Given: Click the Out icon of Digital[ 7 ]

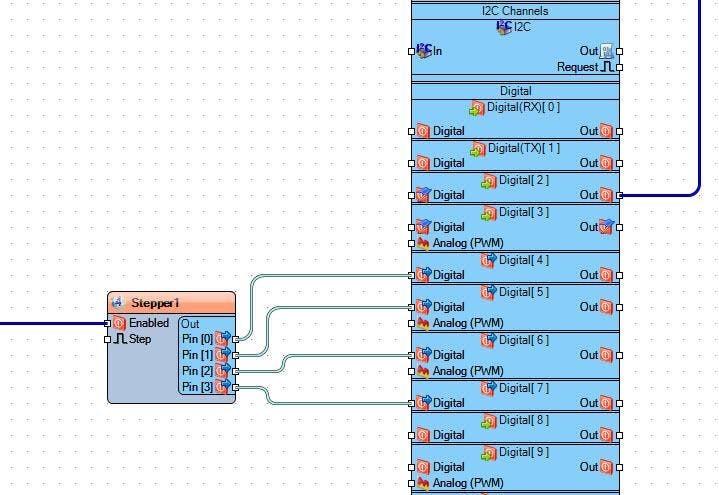Looking at the screenshot, I should coord(607,403).
